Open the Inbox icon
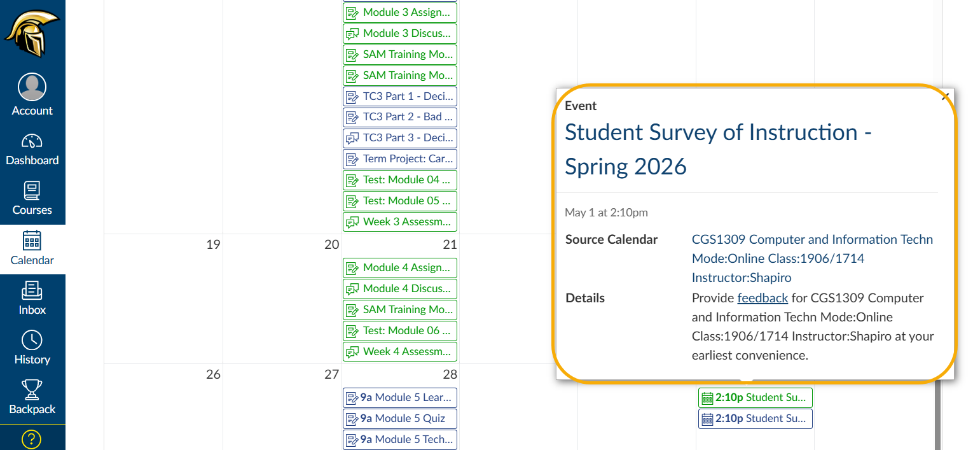 [32, 298]
